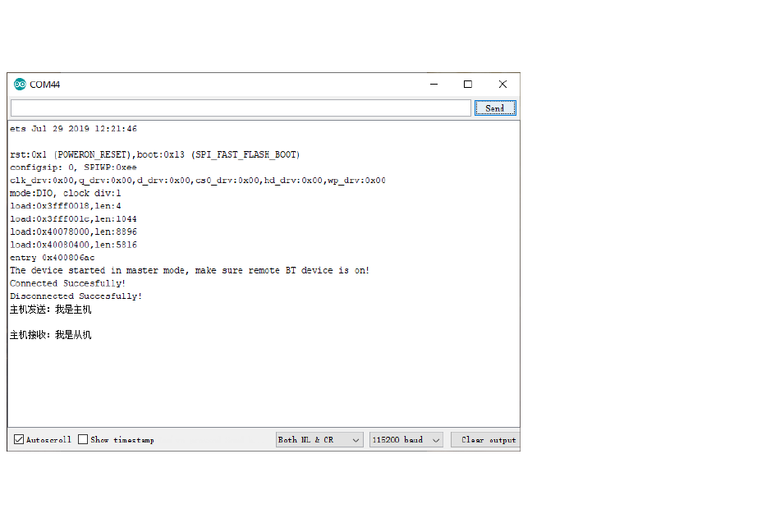
Task: Click the 'configsip: 0, SPIWP:0xee' line
Action: pos(73,167)
